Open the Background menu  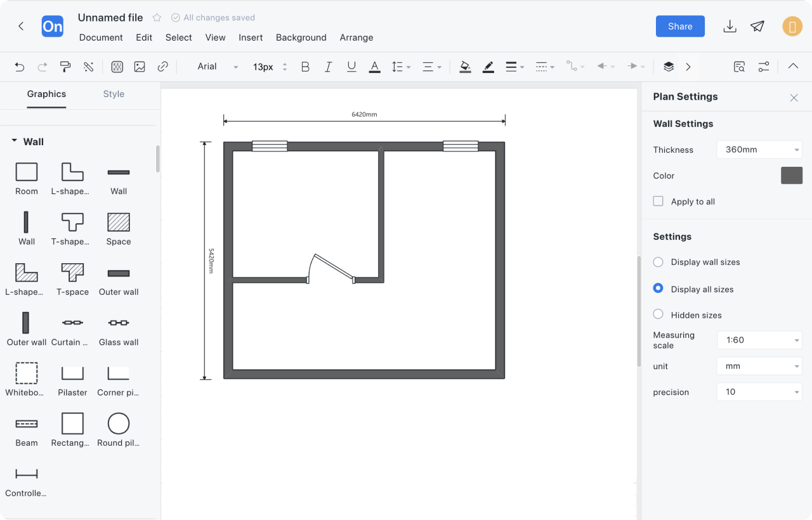[301, 37]
